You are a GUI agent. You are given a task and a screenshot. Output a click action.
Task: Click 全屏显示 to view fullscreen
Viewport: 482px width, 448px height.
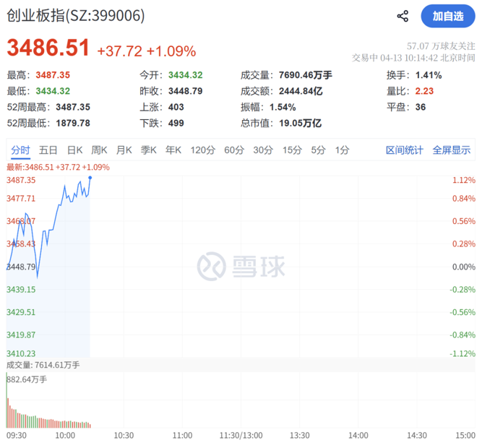click(x=452, y=150)
